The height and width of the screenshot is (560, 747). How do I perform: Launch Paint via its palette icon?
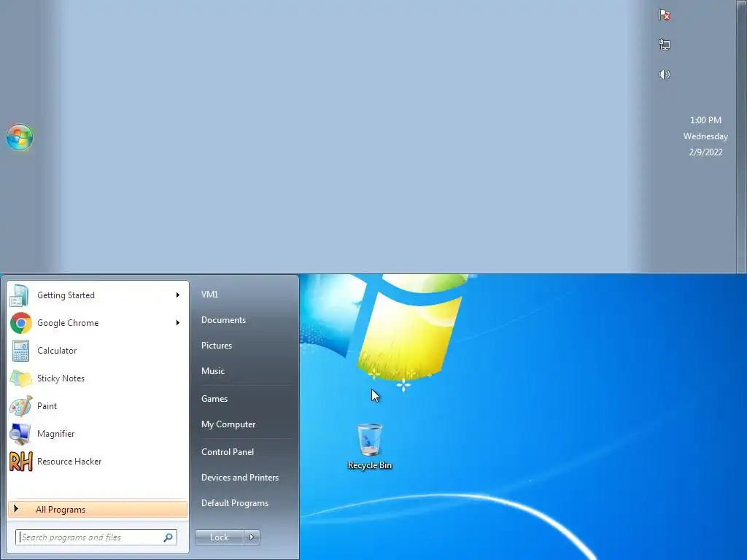[21, 405]
